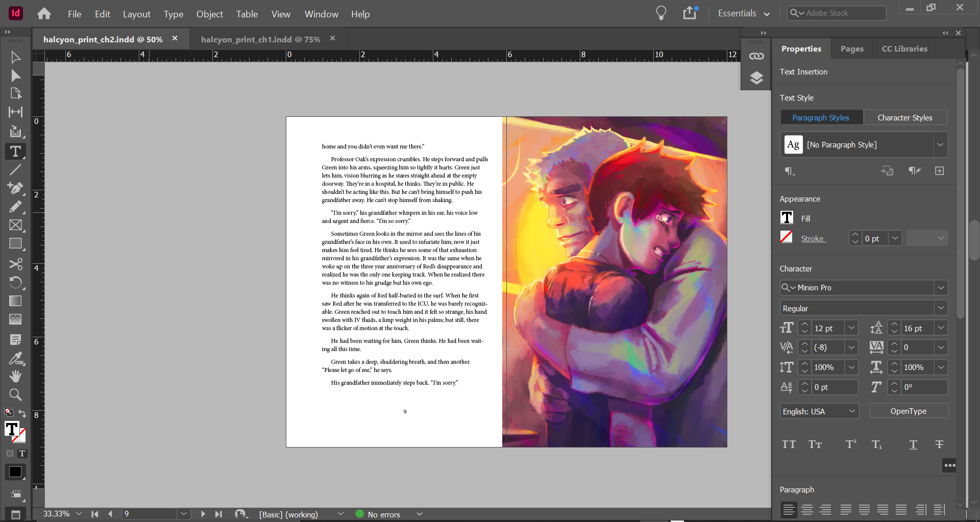980x522 pixels.
Task: Click the Fill color swatch
Action: [x=787, y=218]
